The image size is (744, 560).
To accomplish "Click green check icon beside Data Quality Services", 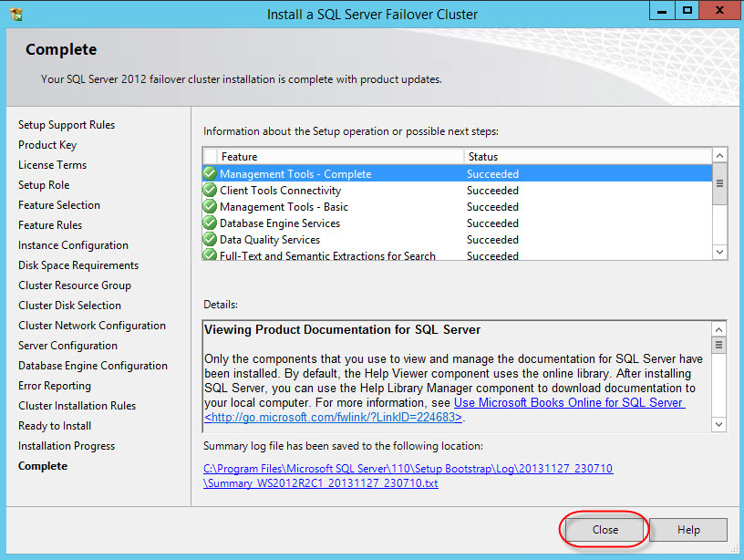I will pyautogui.click(x=210, y=240).
